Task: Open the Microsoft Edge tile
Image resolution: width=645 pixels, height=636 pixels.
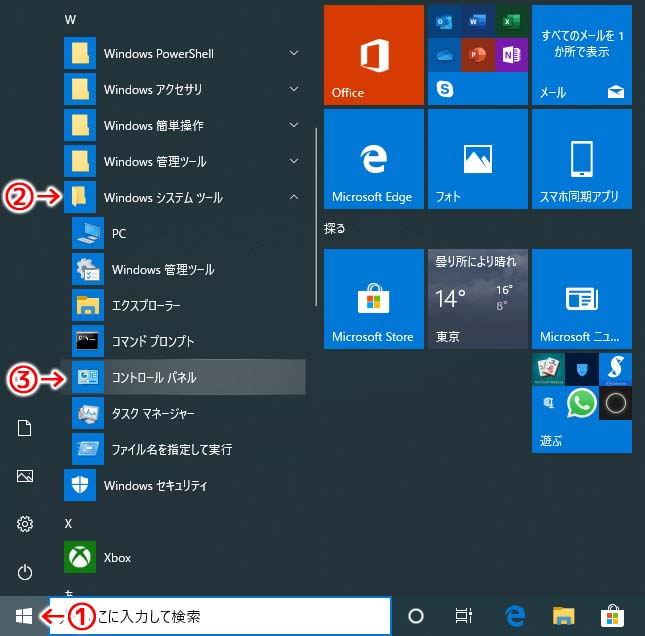Action: click(x=374, y=159)
